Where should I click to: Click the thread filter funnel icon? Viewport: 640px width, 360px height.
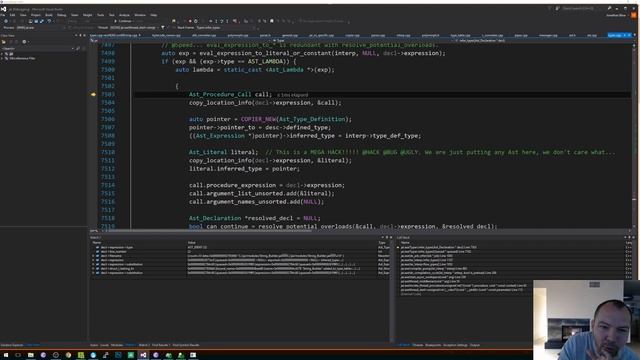pos(162,27)
